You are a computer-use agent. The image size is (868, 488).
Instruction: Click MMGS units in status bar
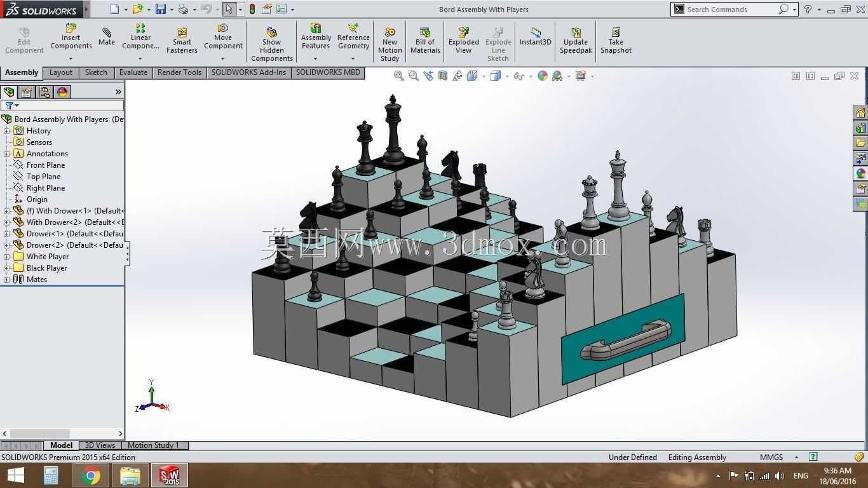[x=771, y=457]
